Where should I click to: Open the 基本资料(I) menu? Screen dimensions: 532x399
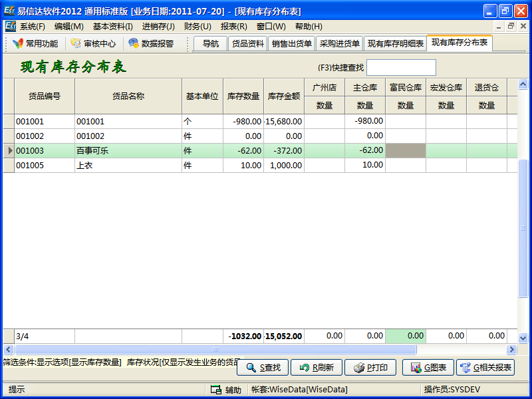point(112,27)
